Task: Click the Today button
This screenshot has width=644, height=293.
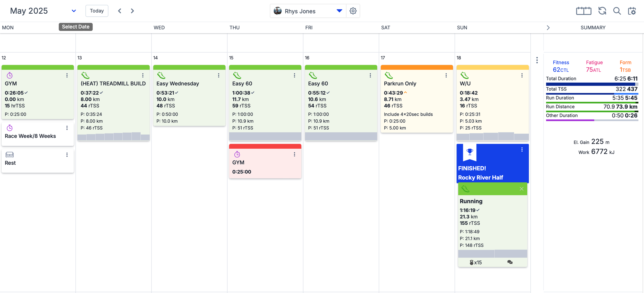Action: (97, 11)
